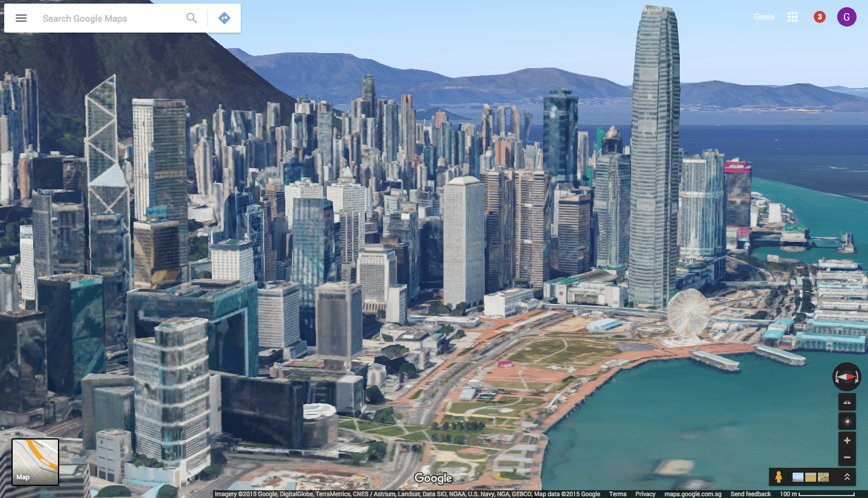Open the hamburger main menu
868x498 pixels.
(21, 18)
